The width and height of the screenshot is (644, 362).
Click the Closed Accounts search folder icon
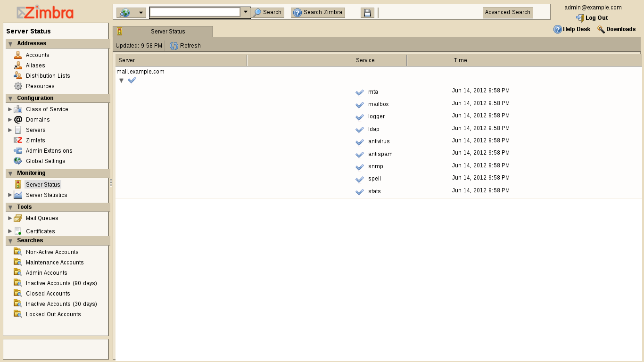18,294
